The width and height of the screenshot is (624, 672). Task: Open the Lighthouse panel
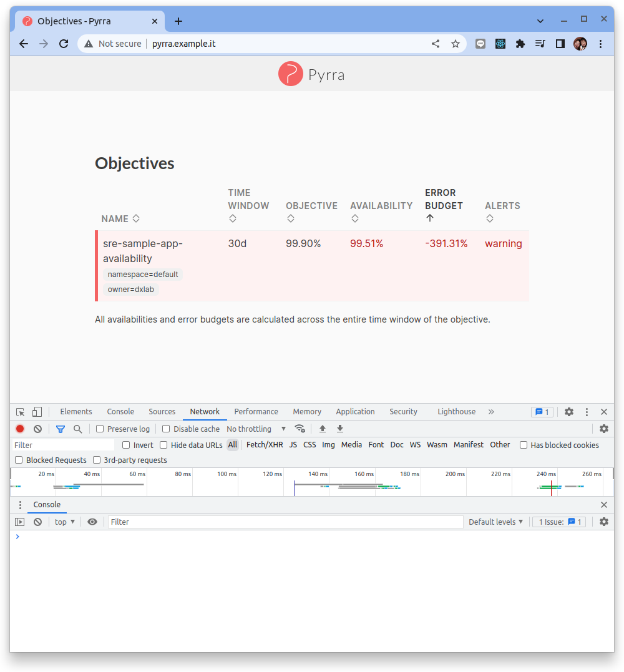point(456,411)
